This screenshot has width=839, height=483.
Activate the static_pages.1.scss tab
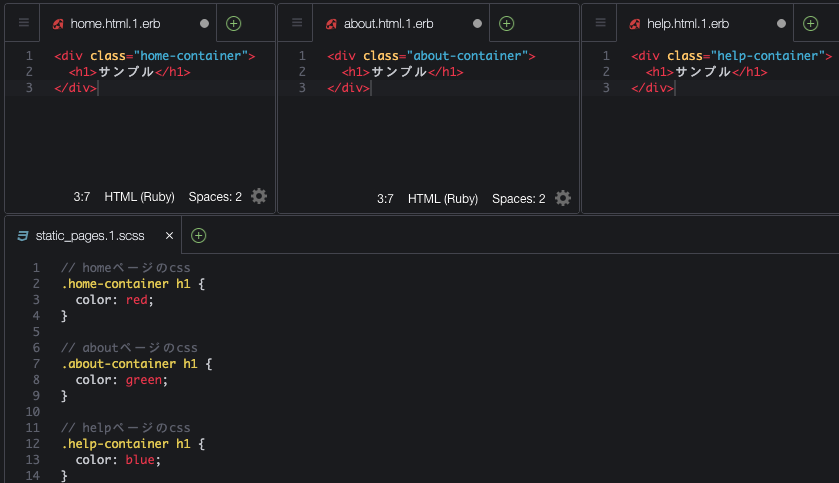tap(89, 236)
